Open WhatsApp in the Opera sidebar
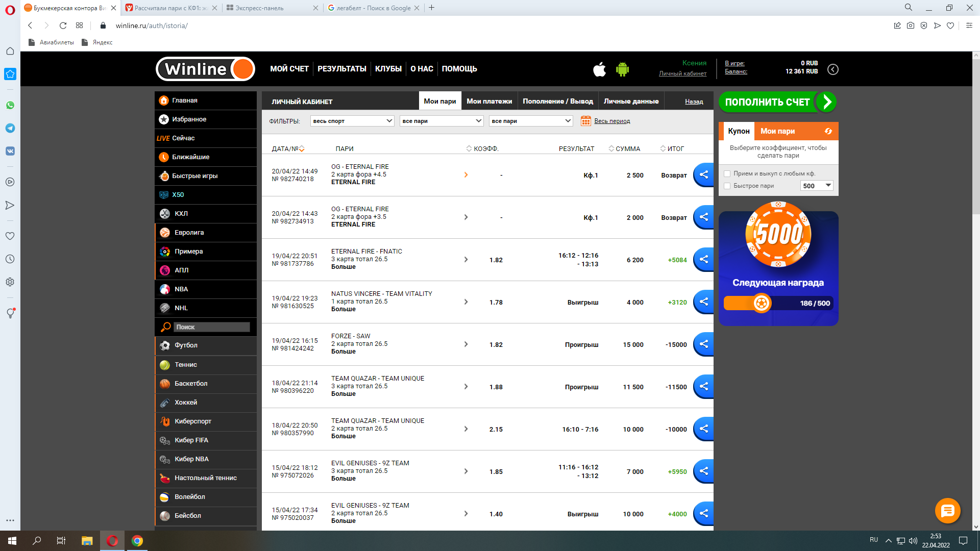The width and height of the screenshot is (980, 551). coord(10,105)
